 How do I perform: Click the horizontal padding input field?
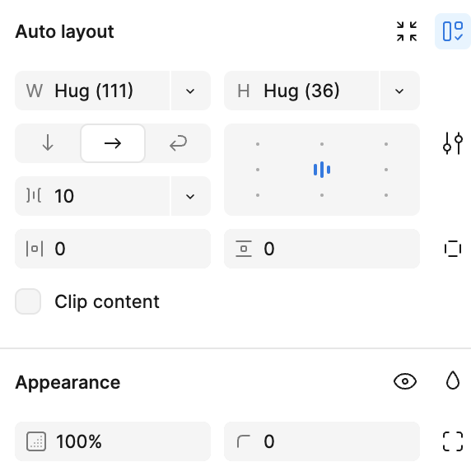tap(113, 249)
